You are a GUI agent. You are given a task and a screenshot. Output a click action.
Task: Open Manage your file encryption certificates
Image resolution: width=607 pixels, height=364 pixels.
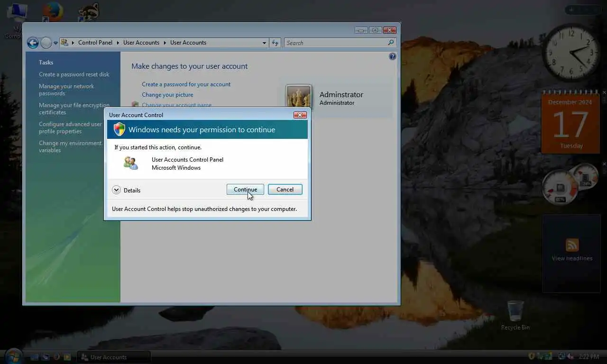point(74,109)
